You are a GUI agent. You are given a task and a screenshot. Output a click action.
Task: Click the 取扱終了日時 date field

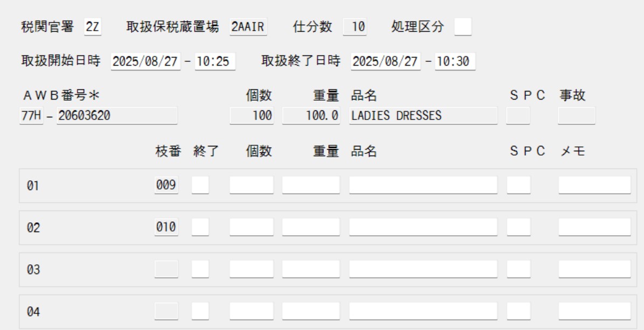tap(385, 61)
